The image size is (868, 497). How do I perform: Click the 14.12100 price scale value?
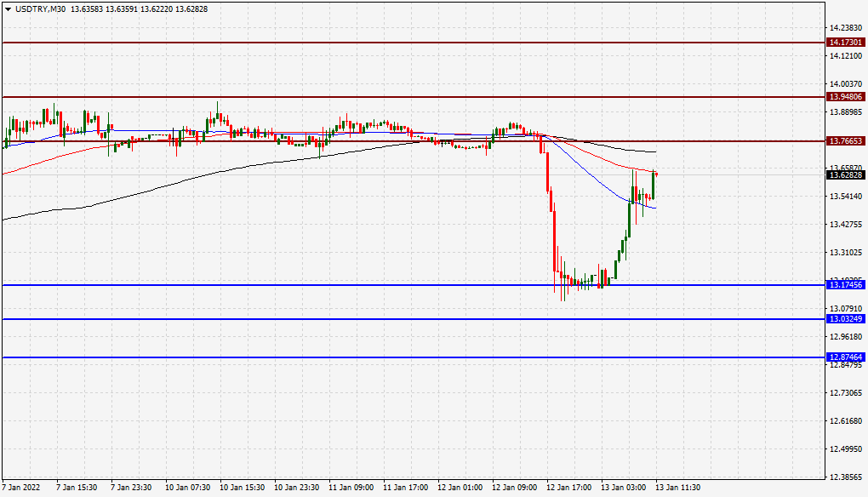click(x=845, y=56)
